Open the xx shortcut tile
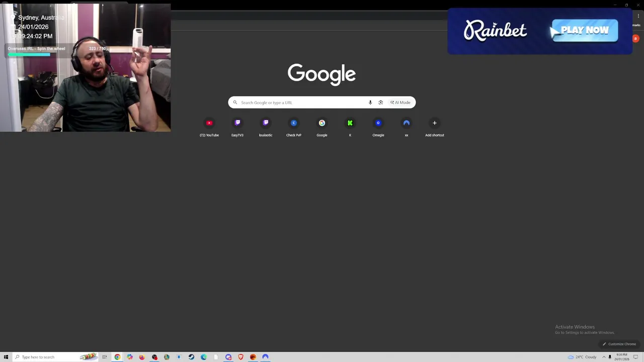Viewport: 644px width, 362px height. pyautogui.click(x=407, y=127)
